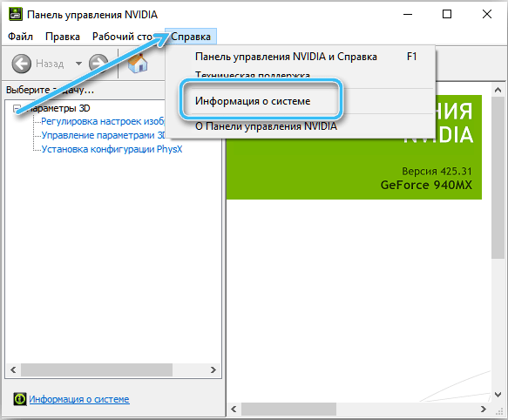Screen dimensions: 508x420
Task: Choose О Панели управления NVIDIA
Action: [x=266, y=126]
